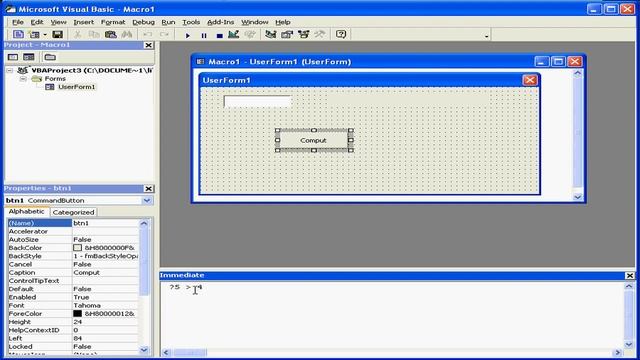Run the macro with the play icon
640x360 pixels.
(188, 36)
